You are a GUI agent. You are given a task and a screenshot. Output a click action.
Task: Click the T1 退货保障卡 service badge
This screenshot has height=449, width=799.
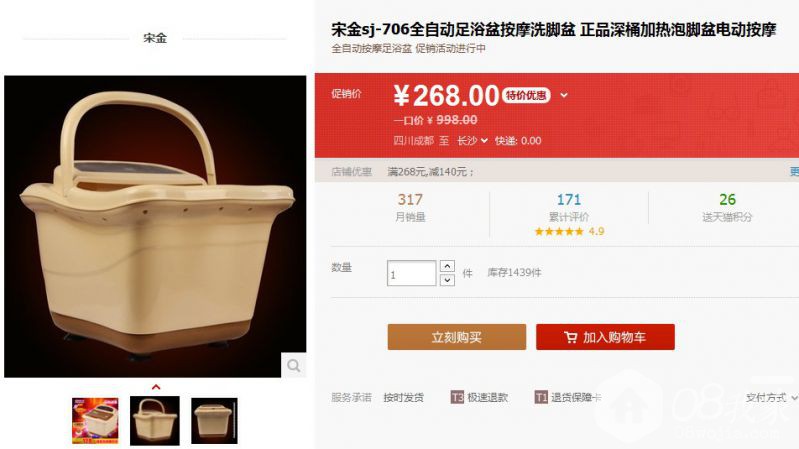point(568,397)
